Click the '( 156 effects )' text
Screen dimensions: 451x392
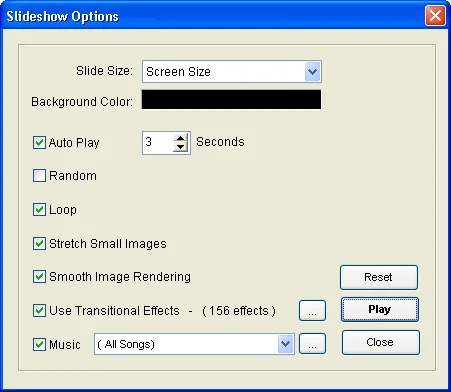[x=239, y=311]
